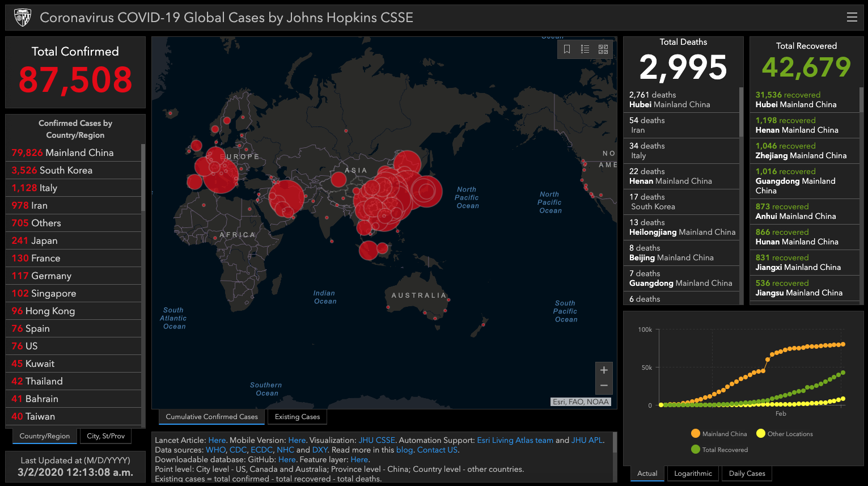Select 978 Iran row
Screen dimensions: 868x486
pyautogui.click(x=74, y=205)
